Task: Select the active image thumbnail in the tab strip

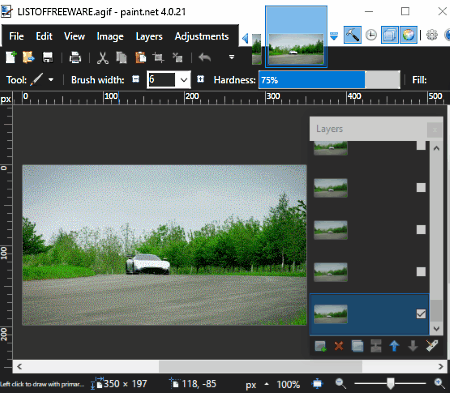Action: [296, 36]
